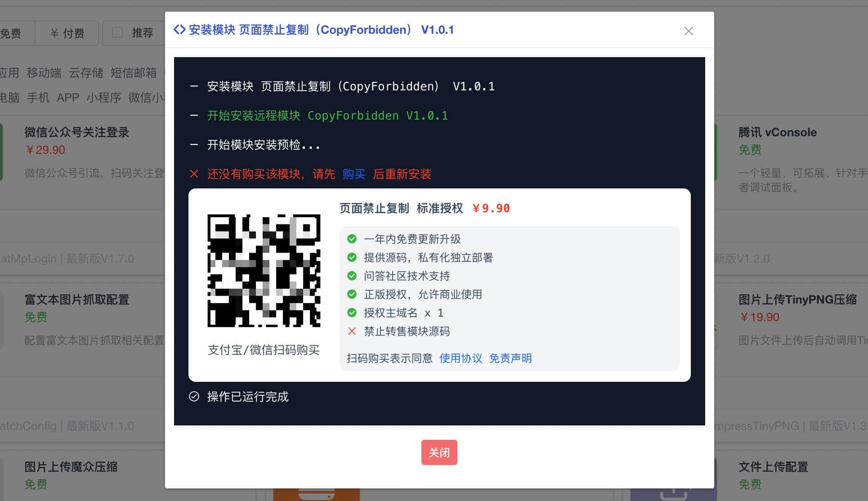Click the red 关闭 button
Screen dimensions: 868x501
point(439,452)
